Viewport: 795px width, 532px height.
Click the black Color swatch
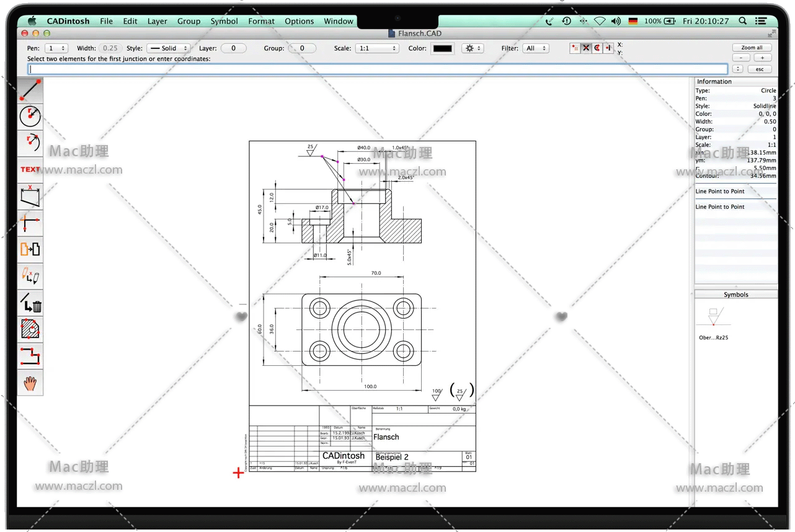coord(442,48)
